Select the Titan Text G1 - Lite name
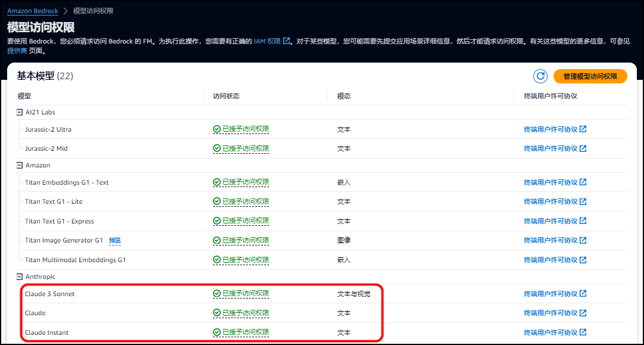The height and width of the screenshot is (345, 644). coord(54,201)
